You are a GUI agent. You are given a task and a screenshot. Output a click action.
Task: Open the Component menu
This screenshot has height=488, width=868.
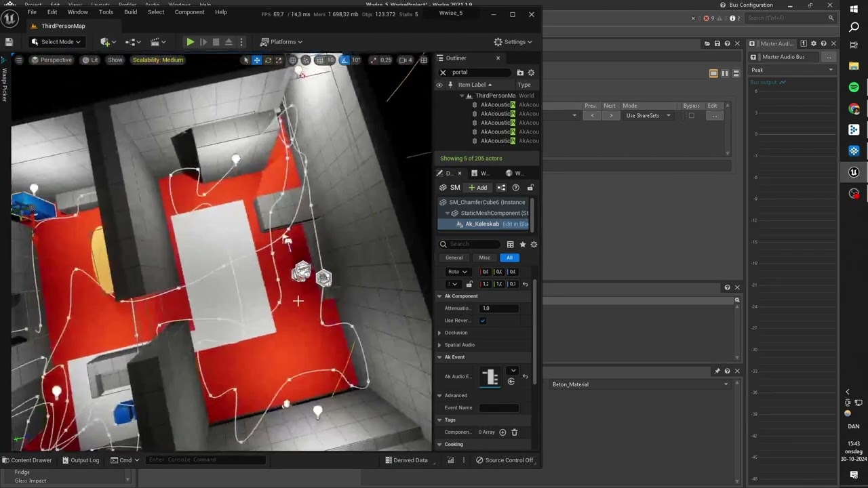click(189, 12)
